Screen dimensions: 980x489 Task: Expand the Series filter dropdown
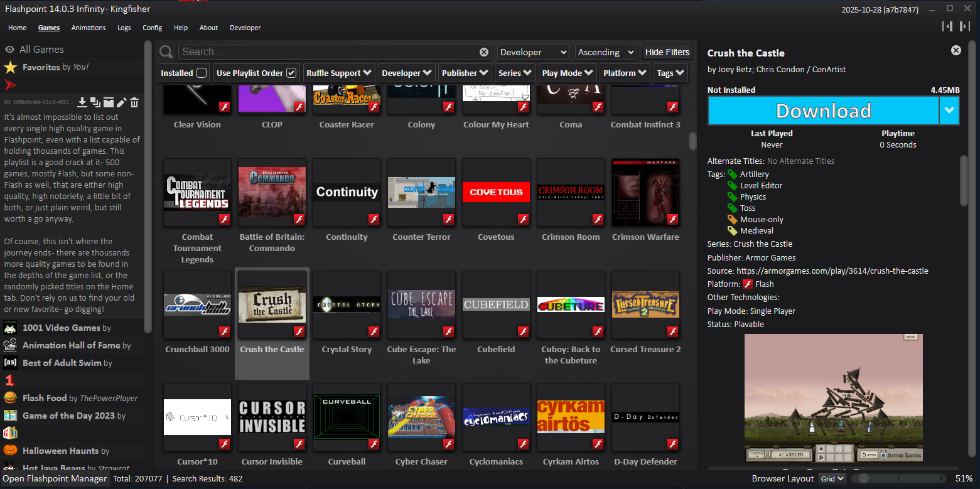[x=515, y=73]
